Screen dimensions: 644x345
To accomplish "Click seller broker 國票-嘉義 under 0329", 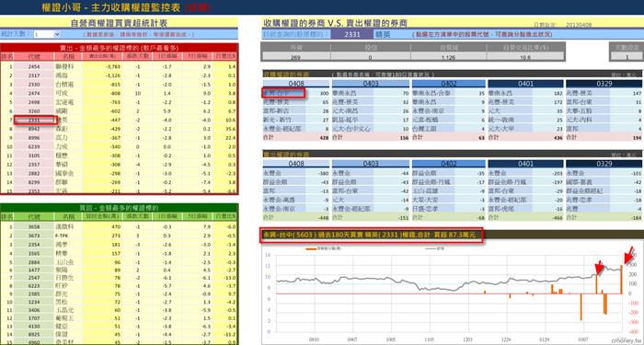I will click(x=579, y=182).
